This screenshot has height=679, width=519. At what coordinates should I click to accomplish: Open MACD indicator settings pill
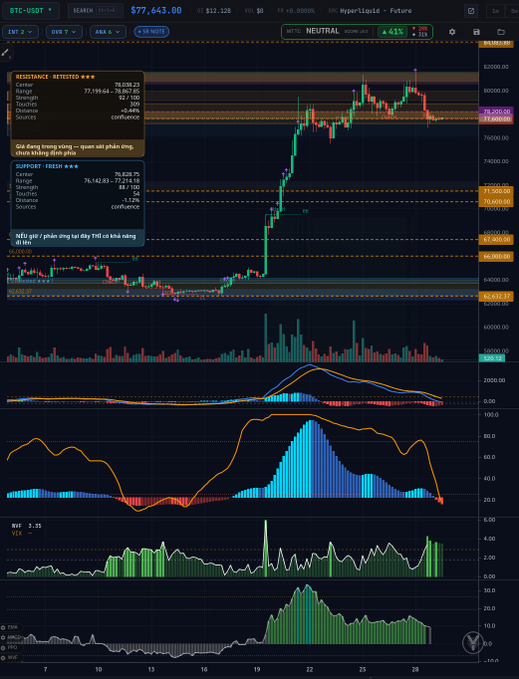(11, 637)
